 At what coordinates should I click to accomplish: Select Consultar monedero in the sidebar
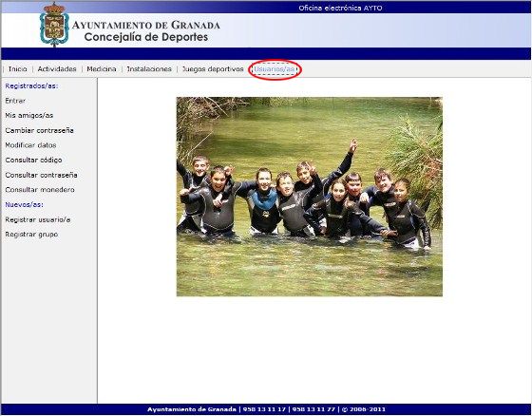click(x=40, y=190)
